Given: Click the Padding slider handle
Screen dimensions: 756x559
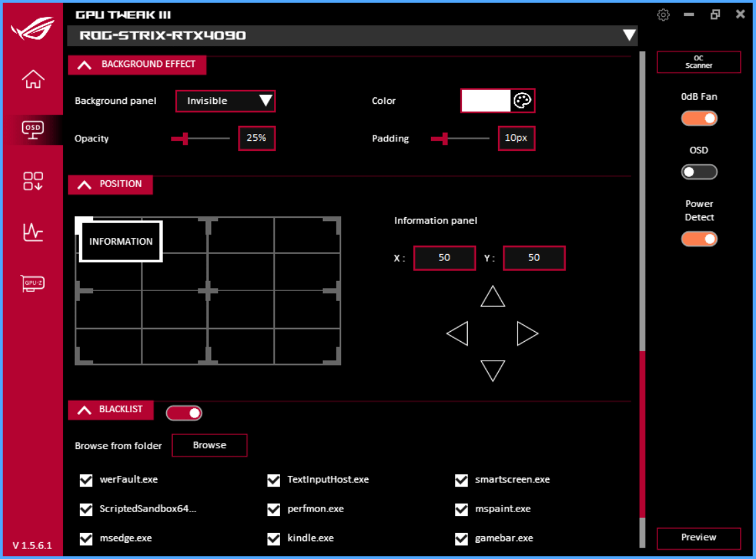Looking at the screenshot, I should (444, 139).
